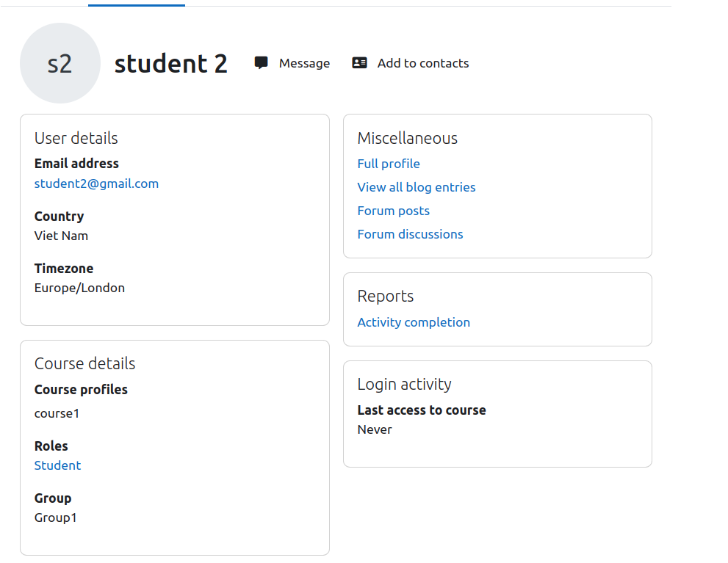Open Activity completion report
The height and width of the screenshot is (563, 728).
tap(414, 322)
